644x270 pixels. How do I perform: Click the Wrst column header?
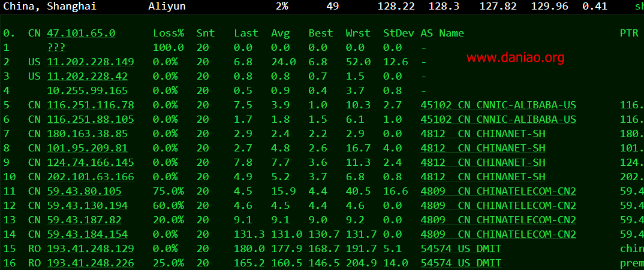[358, 34]
